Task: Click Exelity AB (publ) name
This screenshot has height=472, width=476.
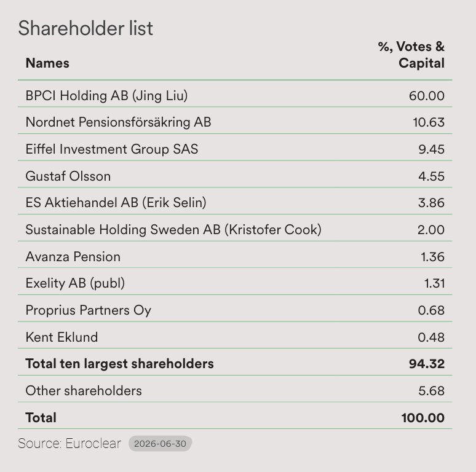Action: (x=75, y=283)
